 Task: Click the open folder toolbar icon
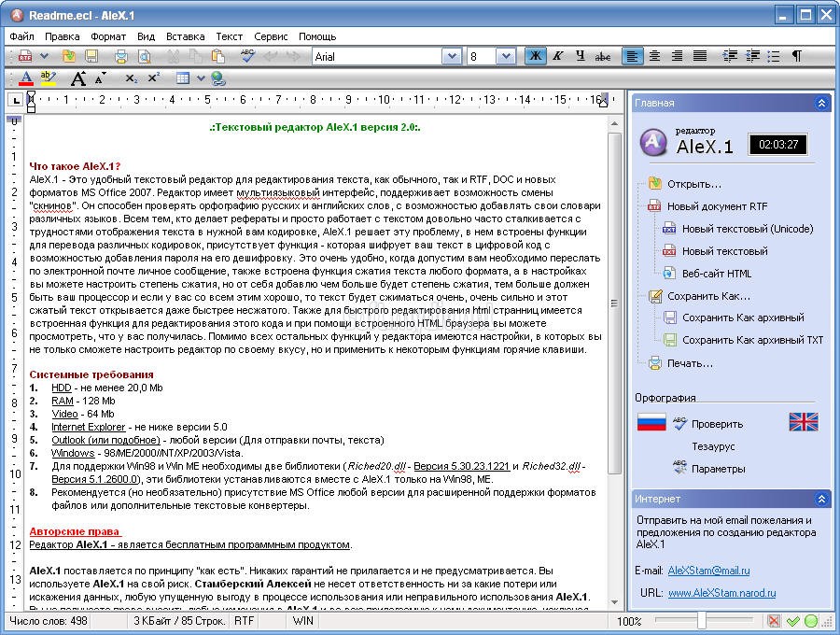coord(68,56)
